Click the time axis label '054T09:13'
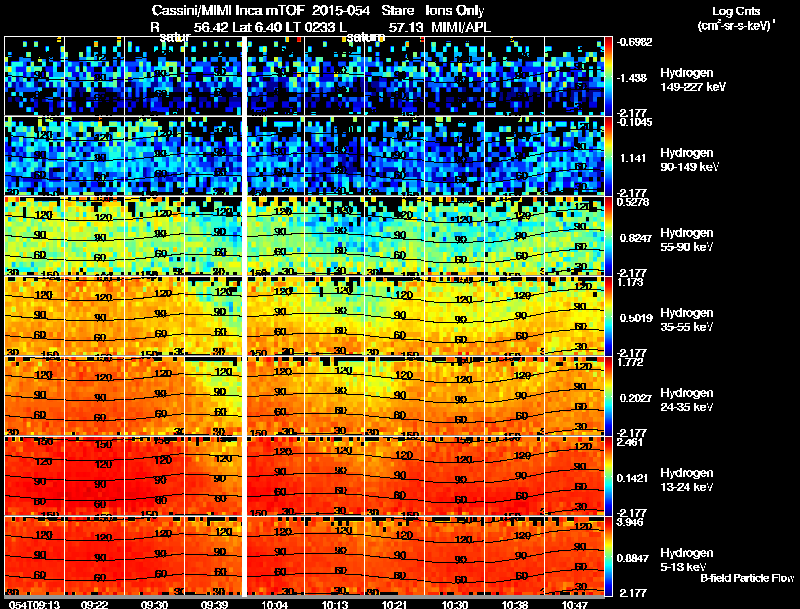The height and width of the screenshot is (609, 800). [35, 605]
